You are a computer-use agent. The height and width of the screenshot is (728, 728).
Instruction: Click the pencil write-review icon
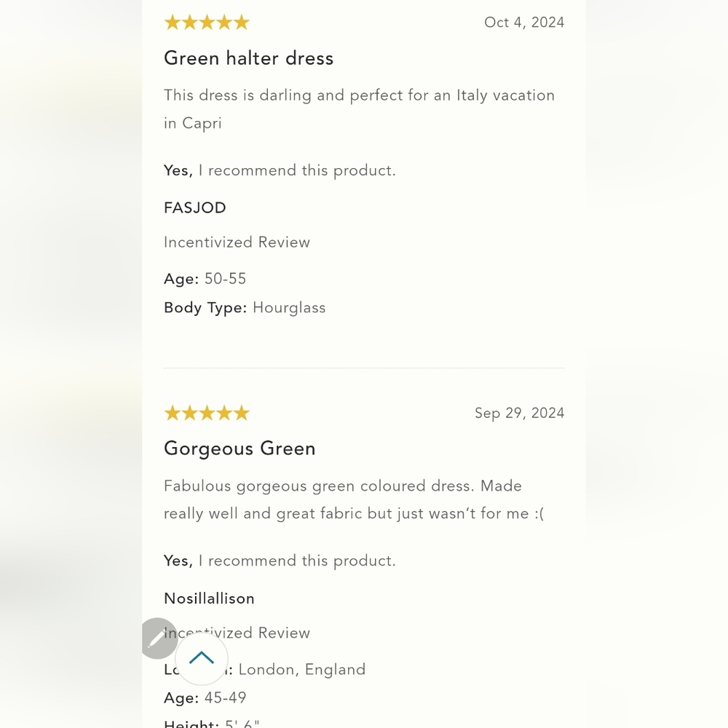pyautogui.click(x=158, y=638)
